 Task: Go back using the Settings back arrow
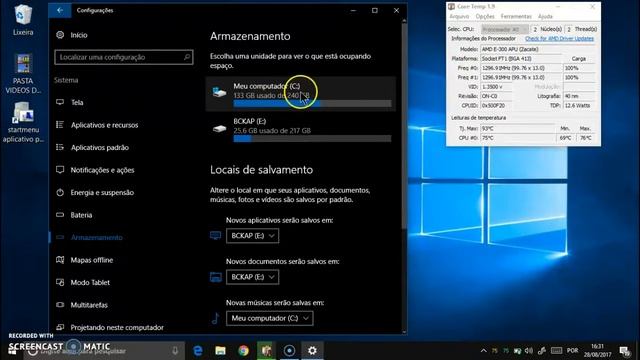[x=60, y=10]
